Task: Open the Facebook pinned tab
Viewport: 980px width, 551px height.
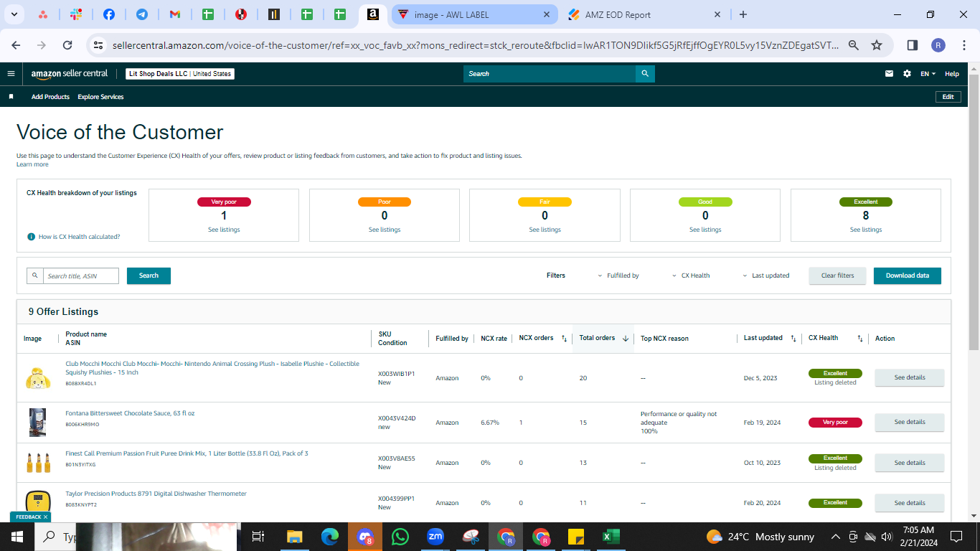Action: click(x=109, y=14)
